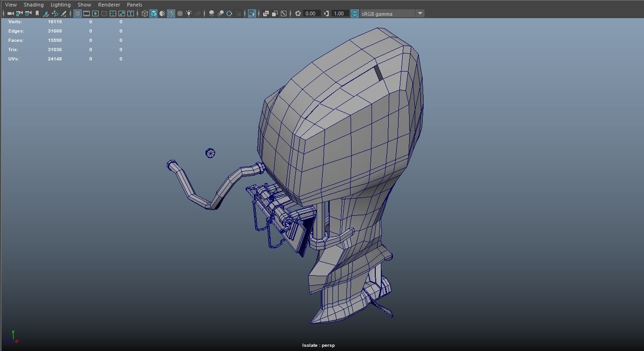Click the Shadows icon
The height and width of the screenshot is (351, 644).
[198, 13]
